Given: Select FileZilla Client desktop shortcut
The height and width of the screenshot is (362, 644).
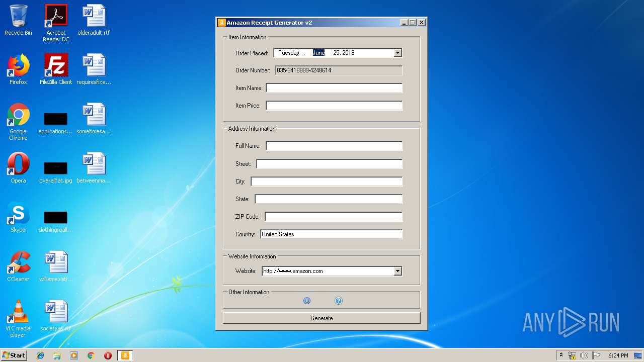Looking at the screenshot, I should click(56, 69).
